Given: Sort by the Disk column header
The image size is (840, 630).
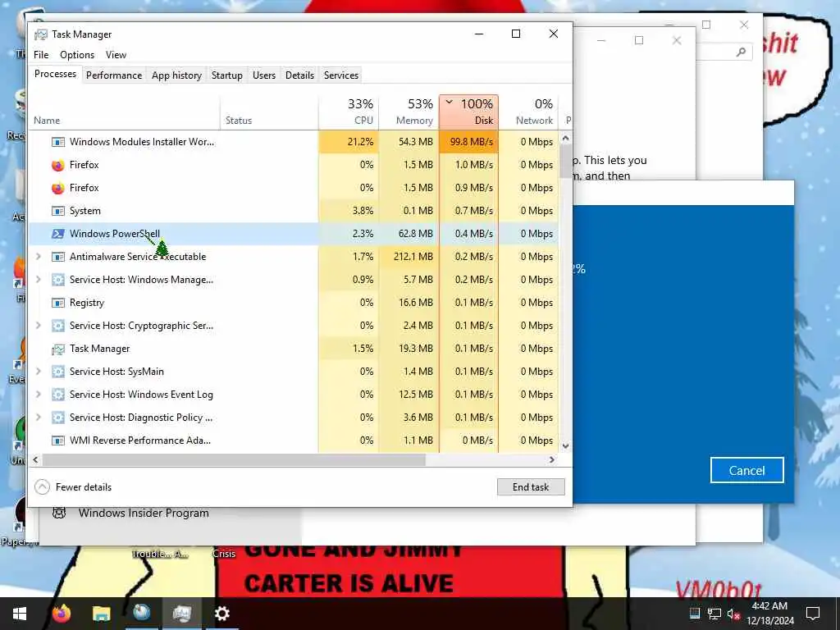Looking at the screenshot, I should pos(468,112).
